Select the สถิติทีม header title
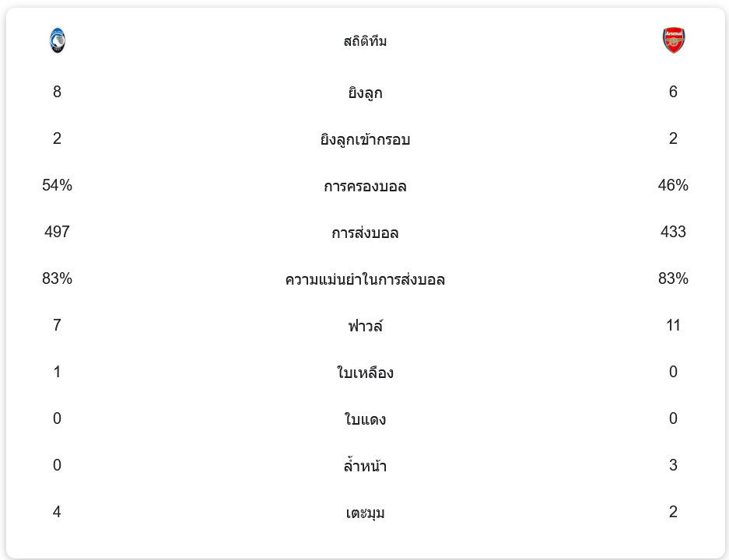 [365, 41]
